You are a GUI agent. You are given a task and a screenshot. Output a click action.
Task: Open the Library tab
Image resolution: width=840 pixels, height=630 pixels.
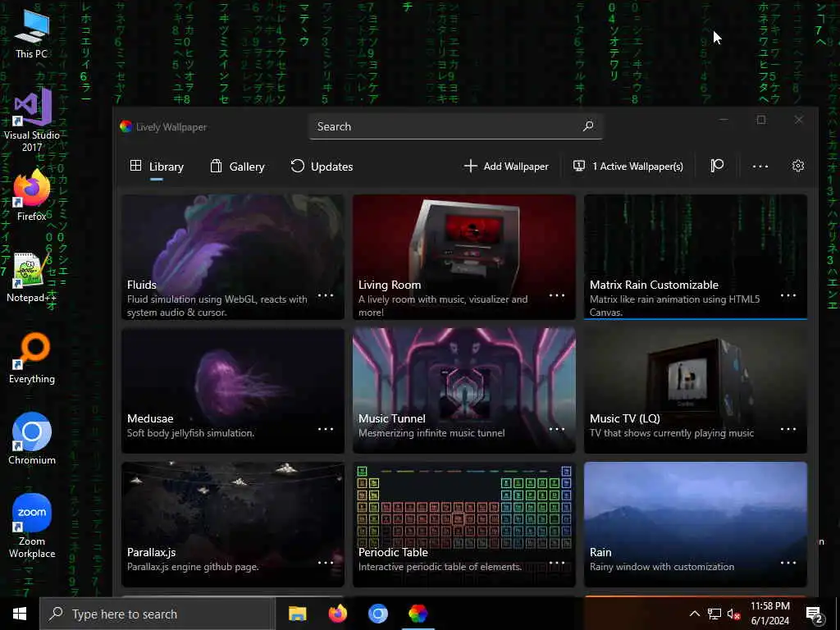[157, 166]
